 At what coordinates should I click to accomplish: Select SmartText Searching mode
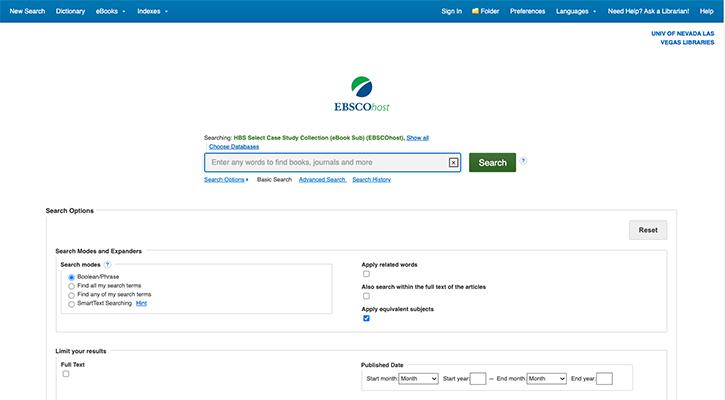coord(71,304)
